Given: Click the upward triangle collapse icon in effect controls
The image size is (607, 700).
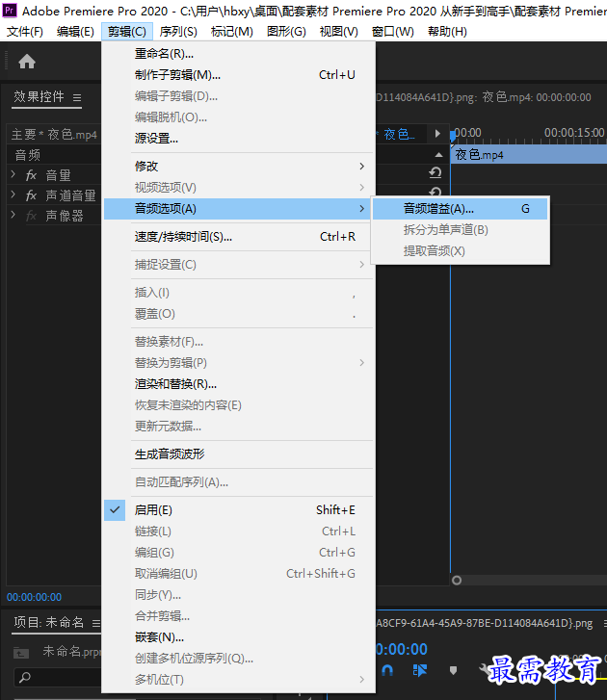Looking at the screenshot, I should tap(439, 154).
